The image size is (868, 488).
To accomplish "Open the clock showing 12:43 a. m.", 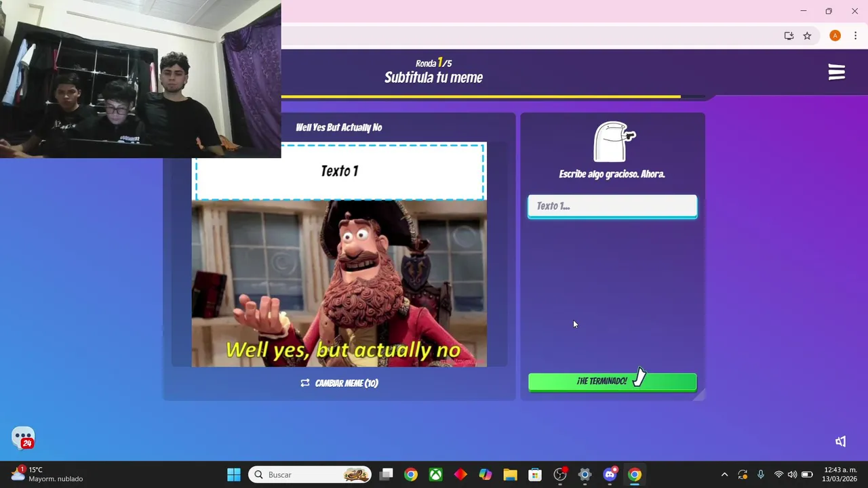I will (x=840, y=474).
